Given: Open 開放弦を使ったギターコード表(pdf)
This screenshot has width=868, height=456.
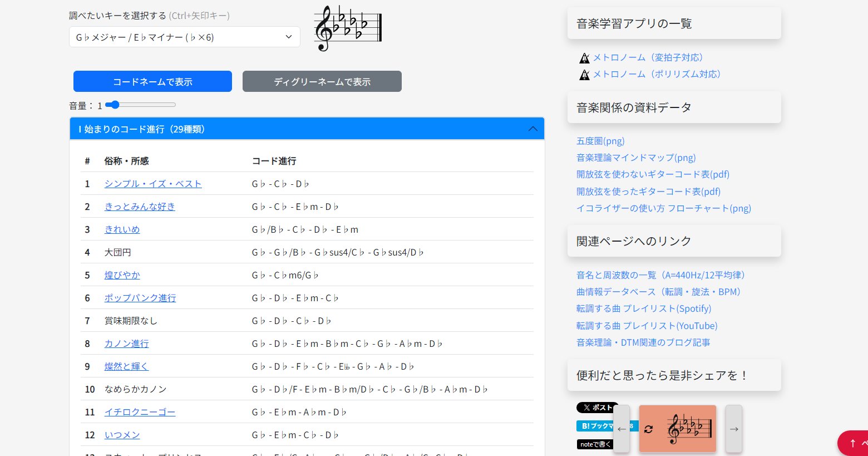Looking at the screenshot, I should click(x=648, y=192).
